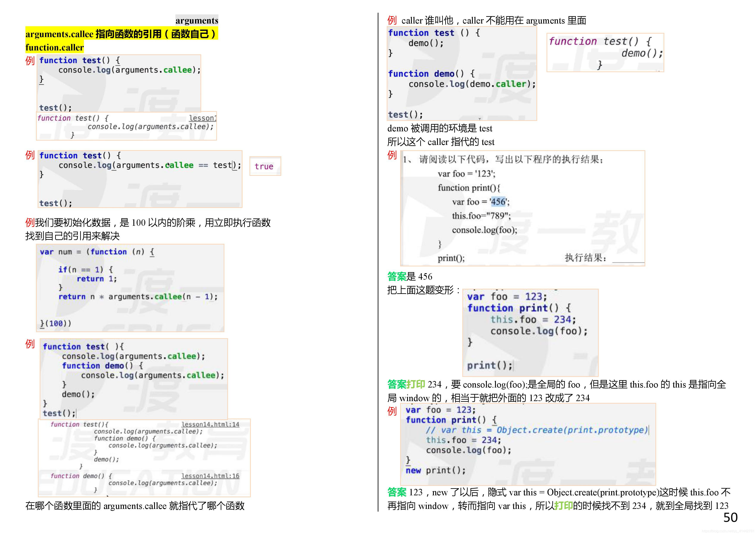This screenshot has width=756, height=535.
Task: Click the heading "caller 谁叫他，caller 不能用在 arguments 里面"
Action: [x=494, y=21]
